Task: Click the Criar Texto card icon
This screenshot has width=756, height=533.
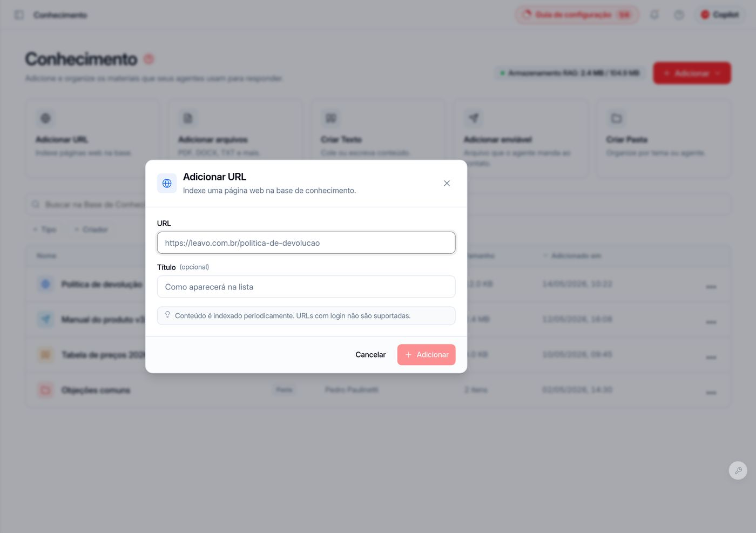Action: pyautogui.click(x=330, y=118)
